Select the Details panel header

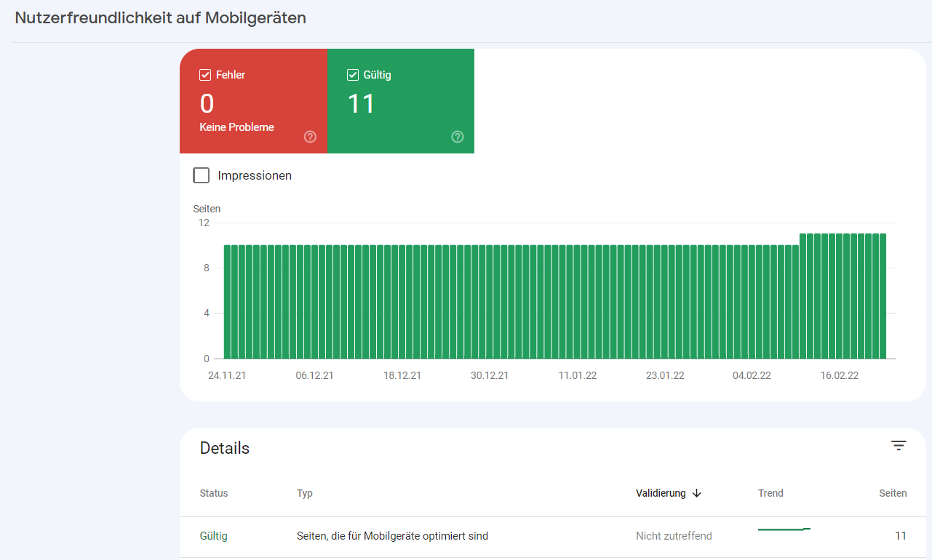225,448
